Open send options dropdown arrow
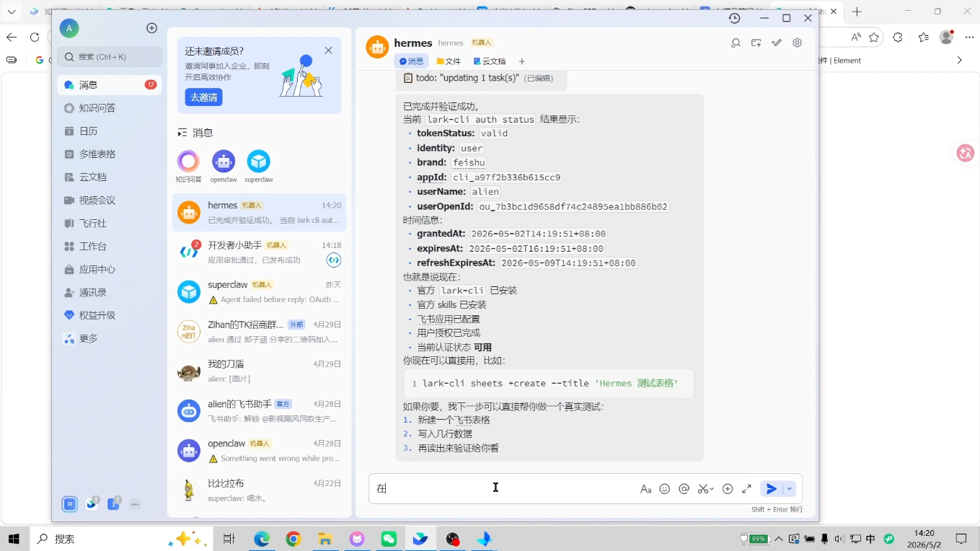Viewport: 980px width, 551px height. click(x=790, y=489)
